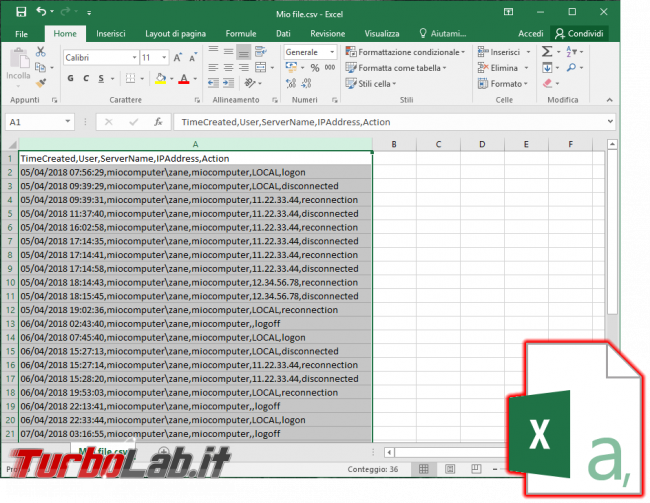Viewport: 650px width, 503px height.
Task: Align text to top
Action: (213, 52)
